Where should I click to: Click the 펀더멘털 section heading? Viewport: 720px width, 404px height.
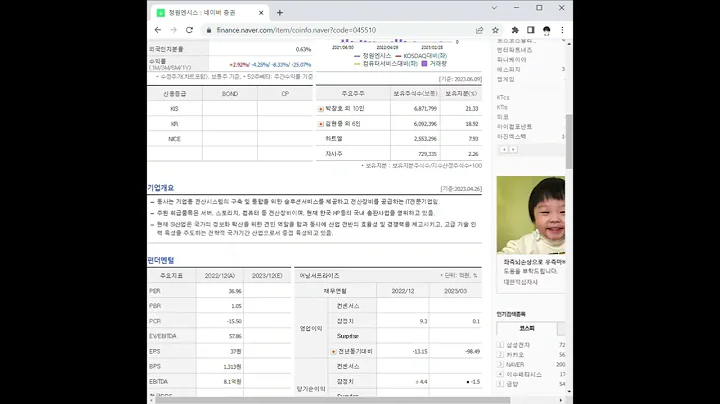point(161,260)
